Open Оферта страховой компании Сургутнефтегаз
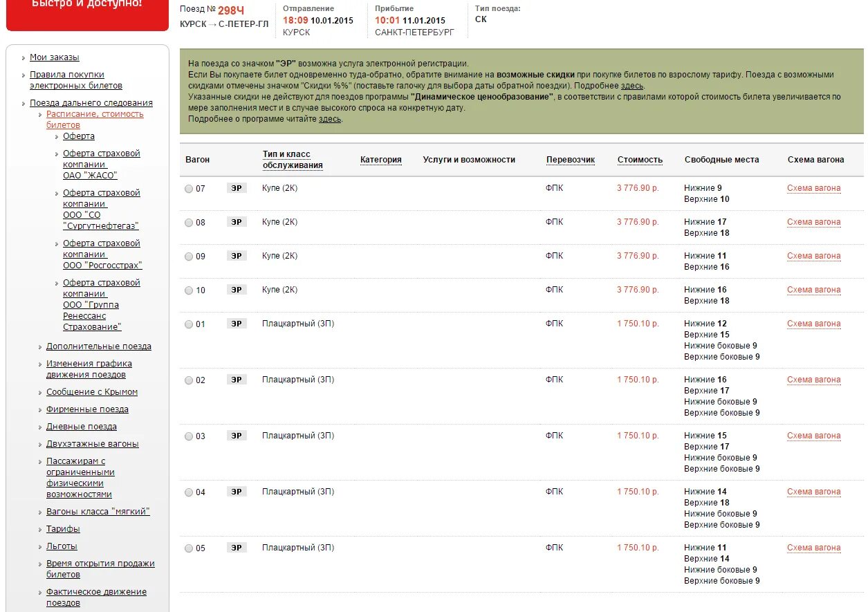The height and width of the screenshot is (612, 868). click(102, 210)
